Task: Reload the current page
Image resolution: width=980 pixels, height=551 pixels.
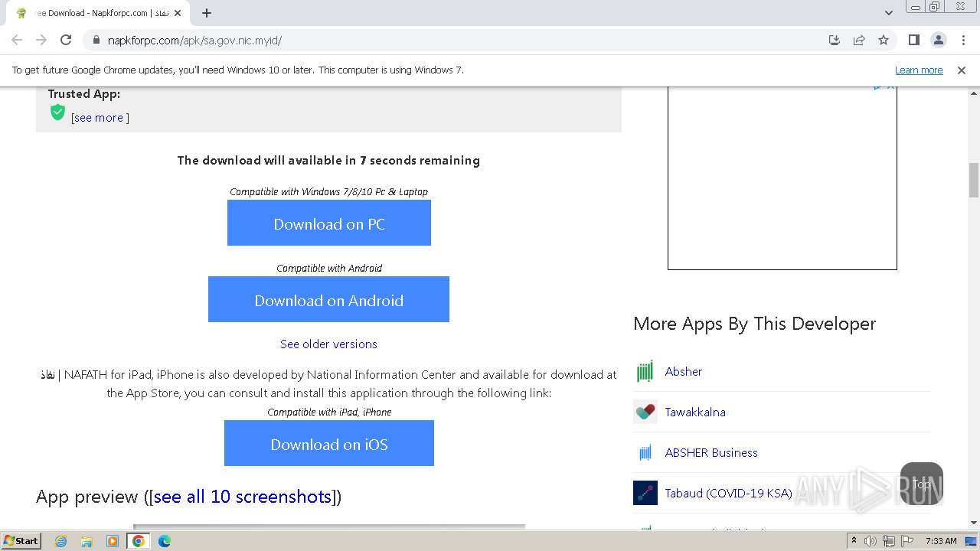Action: pyautogui.click(x=66, y=40)
